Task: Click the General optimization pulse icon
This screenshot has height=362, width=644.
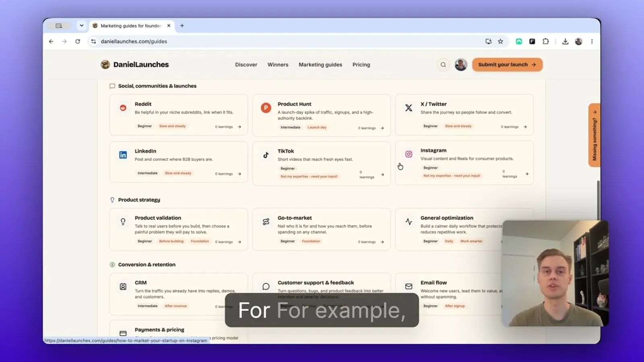Action: [x=409, y=222]
